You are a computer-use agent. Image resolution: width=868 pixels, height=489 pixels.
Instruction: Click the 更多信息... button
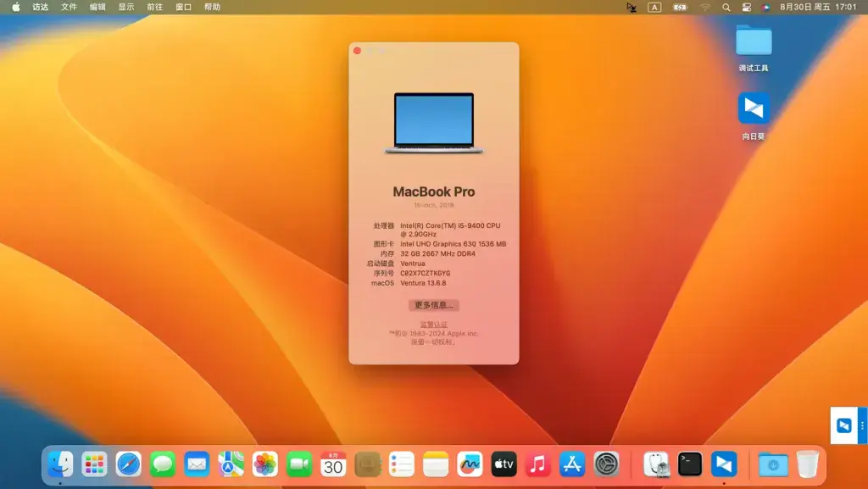point(433,305)
